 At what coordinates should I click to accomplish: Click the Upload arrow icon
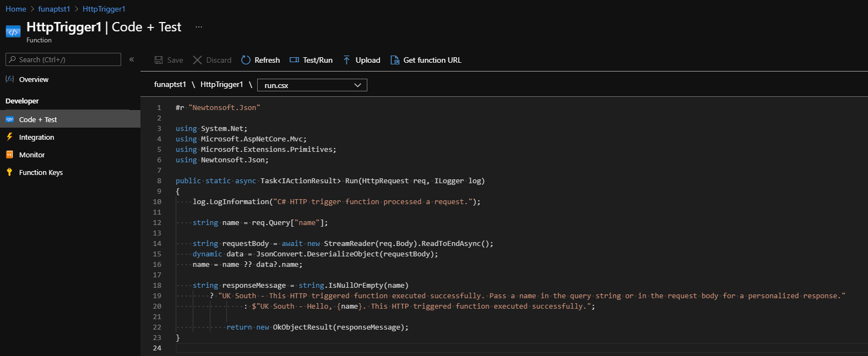(x=346, y=60)
